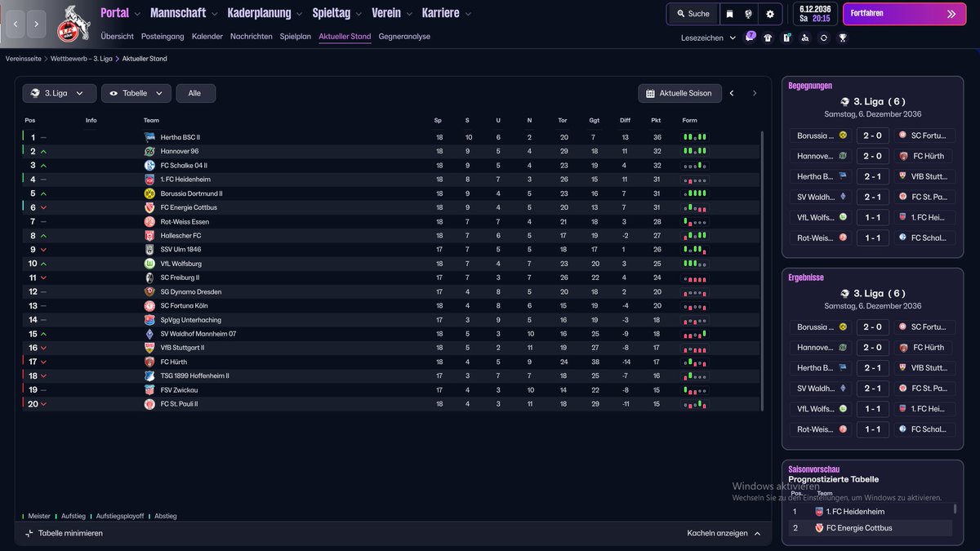Click the Aktuelle Saison button

(679, 93)
